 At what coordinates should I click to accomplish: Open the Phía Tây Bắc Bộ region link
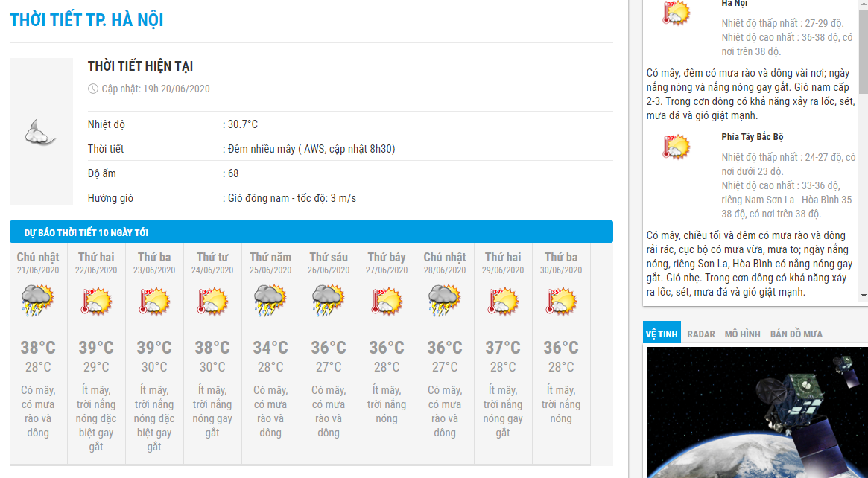click(752, 137)
